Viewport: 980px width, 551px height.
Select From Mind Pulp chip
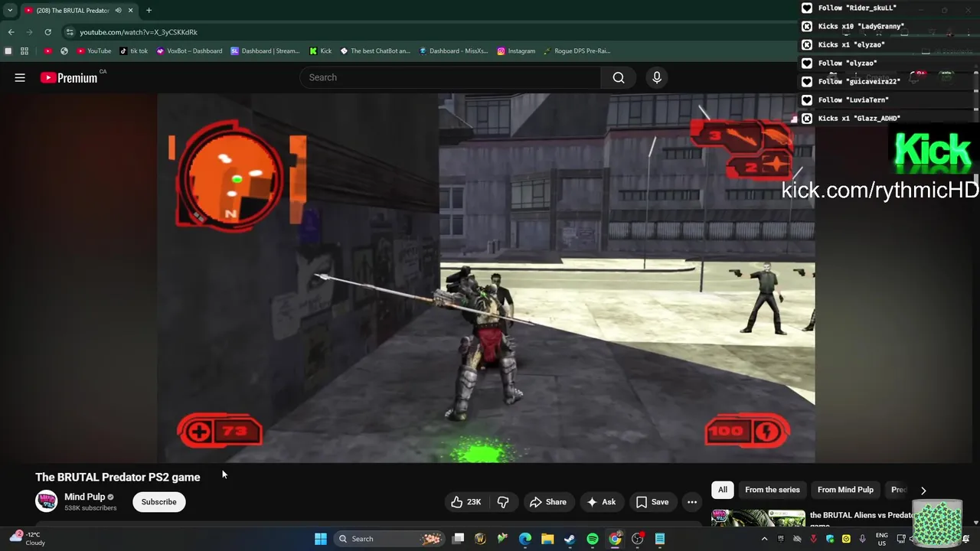click(845, 490)
